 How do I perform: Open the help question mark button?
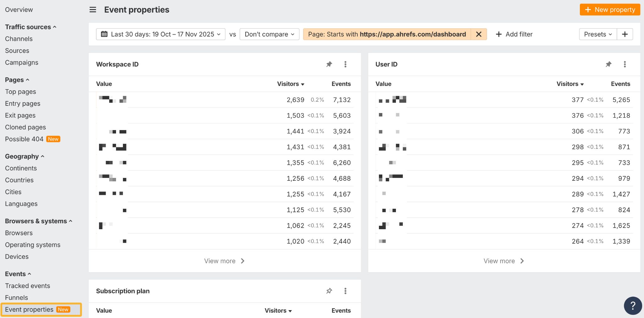(x=633, y=305)
